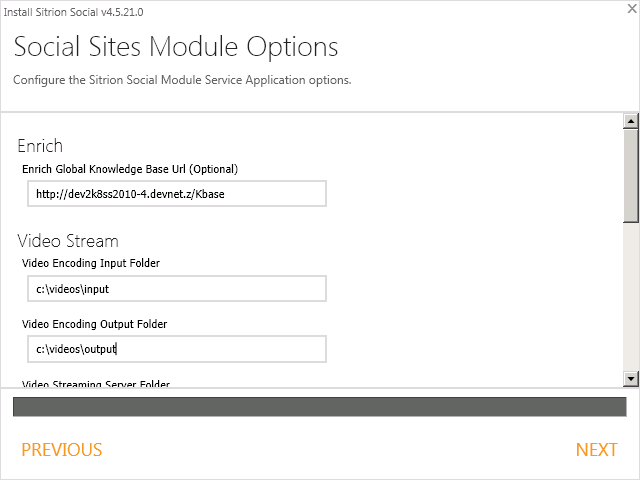Click the Configure Sitrion Social Module description text

(x=182, y=80)
